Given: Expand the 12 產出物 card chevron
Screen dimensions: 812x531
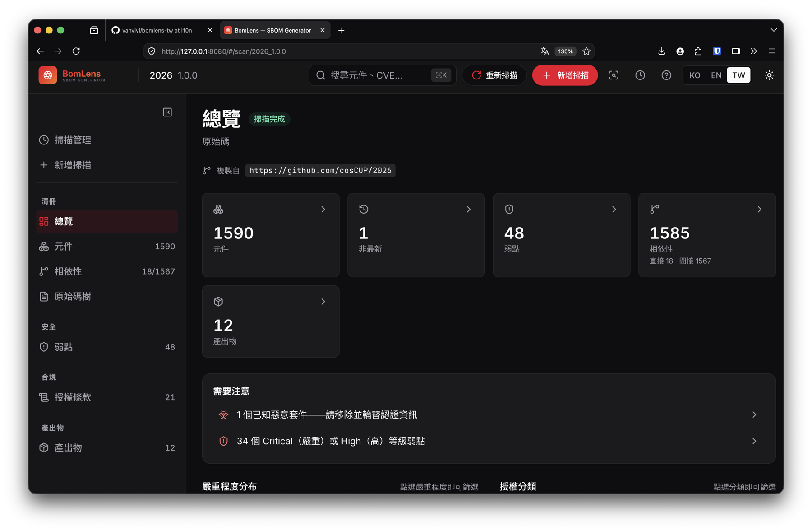Looking at the screenshot, I should [323, 302].
